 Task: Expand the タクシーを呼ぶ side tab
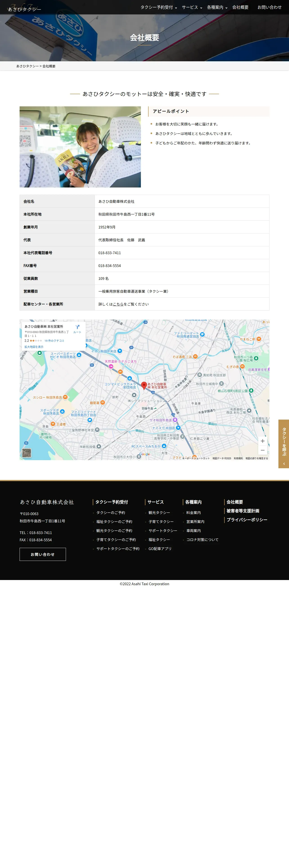coord(284,444)
